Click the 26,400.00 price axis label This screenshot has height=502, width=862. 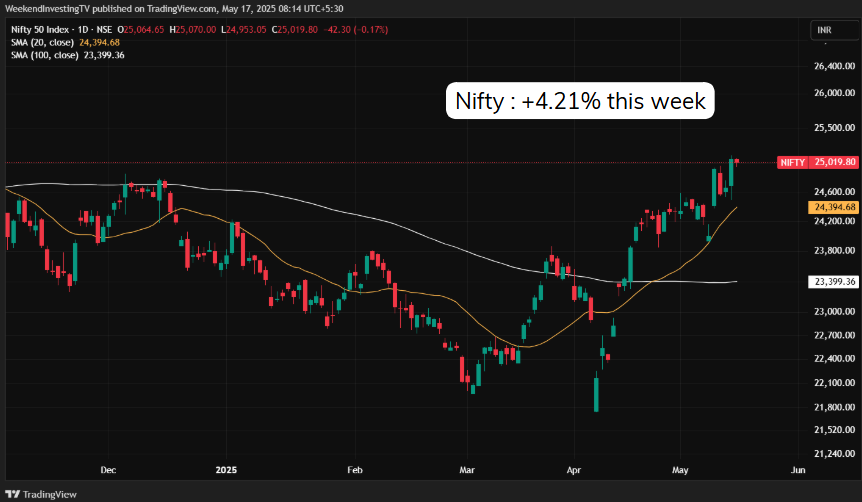click(835, 66)
